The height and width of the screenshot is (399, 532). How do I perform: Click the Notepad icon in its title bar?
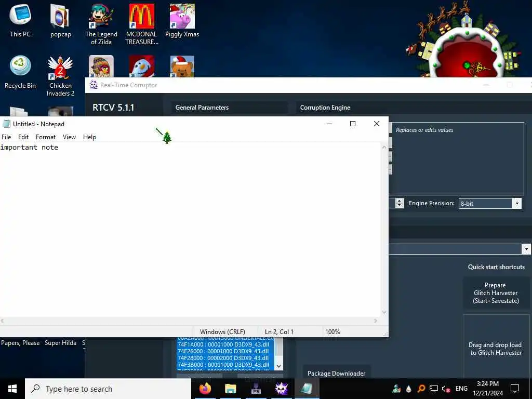coord(6,124)
